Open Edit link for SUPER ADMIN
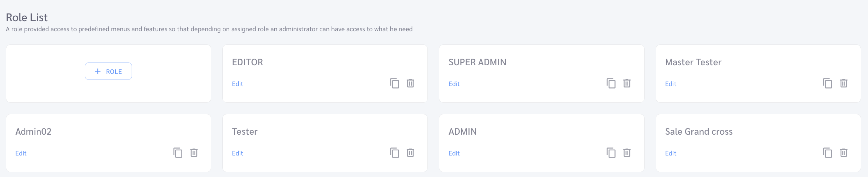 [454, 84]
